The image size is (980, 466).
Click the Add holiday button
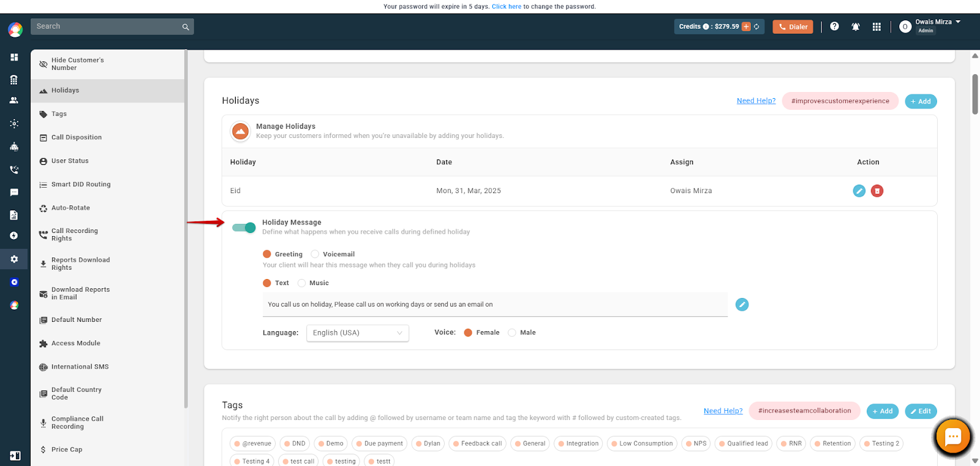[x=921, y=101]
